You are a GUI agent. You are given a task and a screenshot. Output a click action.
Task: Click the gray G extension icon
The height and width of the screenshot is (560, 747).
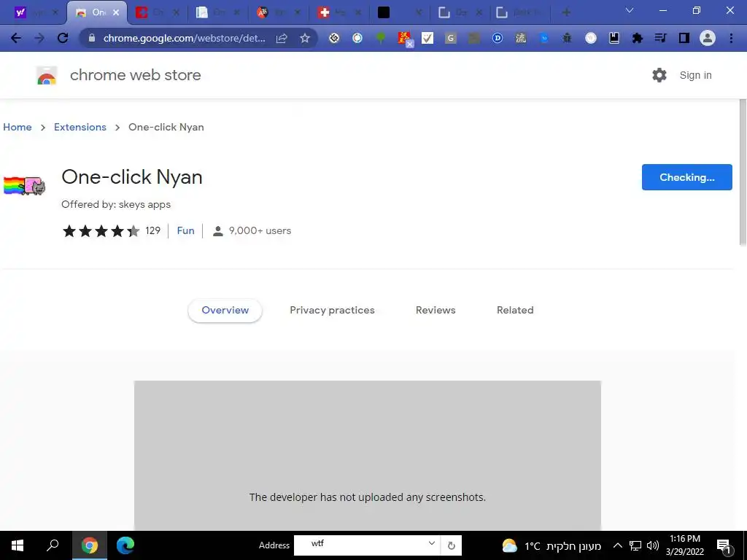click(451, 38)
